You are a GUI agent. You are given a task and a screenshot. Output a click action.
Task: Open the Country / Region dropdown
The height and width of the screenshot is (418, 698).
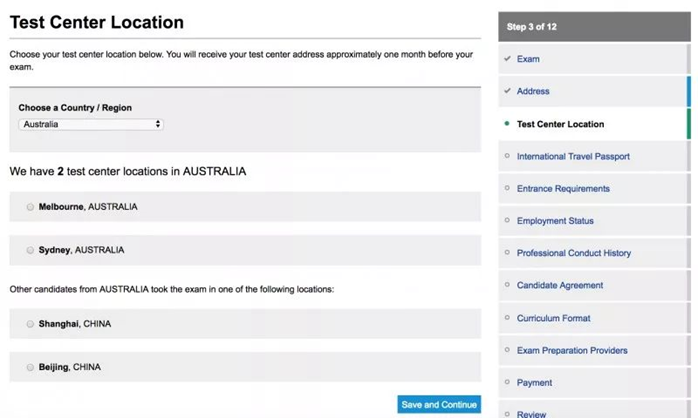(x=90, y=124)
